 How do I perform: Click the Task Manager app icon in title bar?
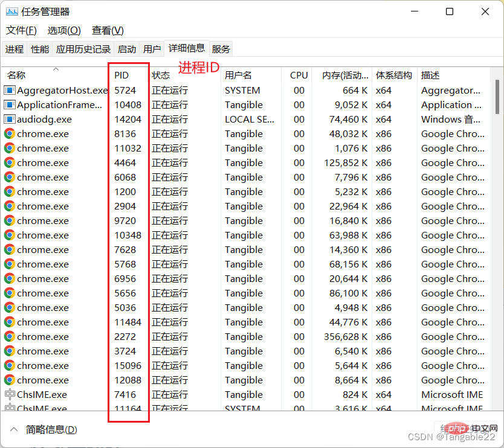12,12
